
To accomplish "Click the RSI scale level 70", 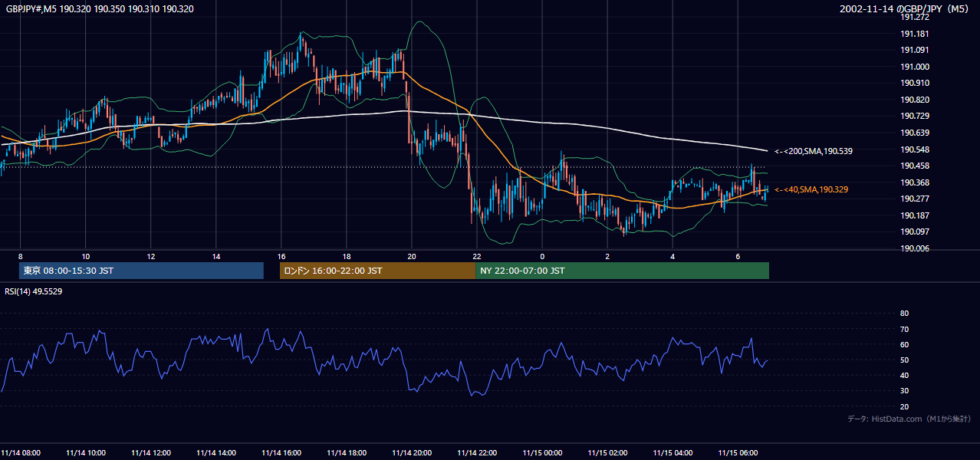I will 904,330.
